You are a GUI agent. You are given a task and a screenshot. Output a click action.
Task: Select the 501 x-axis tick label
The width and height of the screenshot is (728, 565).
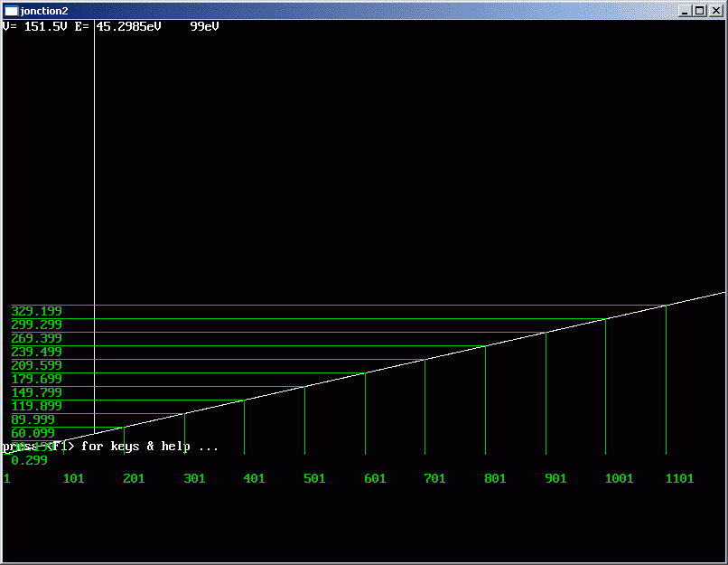[314, 478]
